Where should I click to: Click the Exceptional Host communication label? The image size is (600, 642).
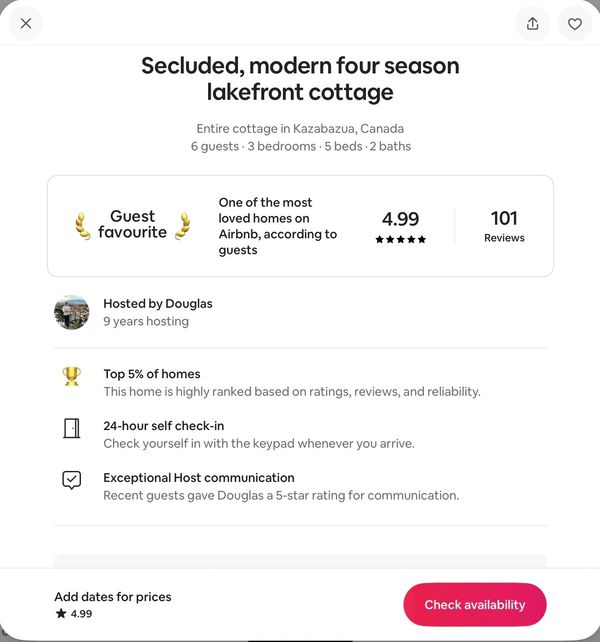tap(199, 478)
